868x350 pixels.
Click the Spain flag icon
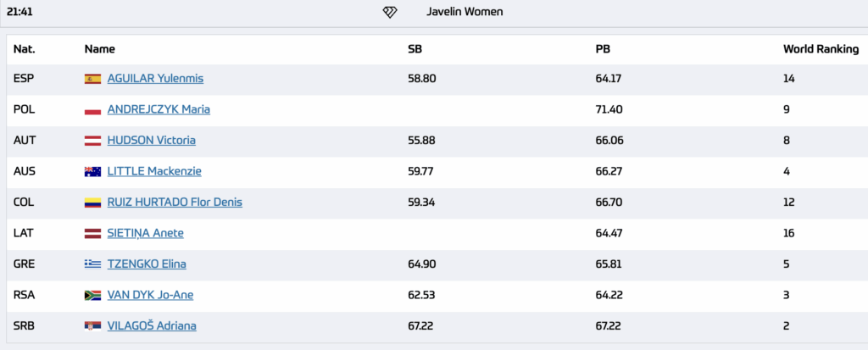point(92,79)
